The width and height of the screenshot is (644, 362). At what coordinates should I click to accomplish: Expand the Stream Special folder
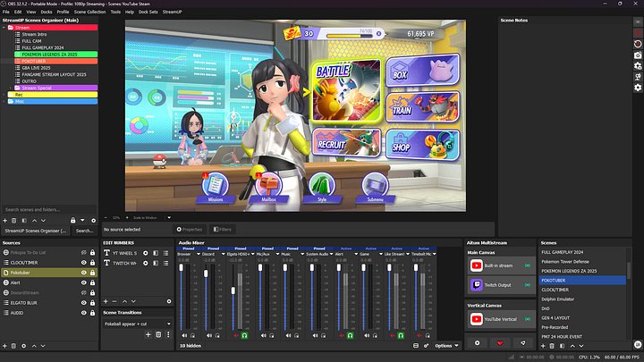point(11,88)
